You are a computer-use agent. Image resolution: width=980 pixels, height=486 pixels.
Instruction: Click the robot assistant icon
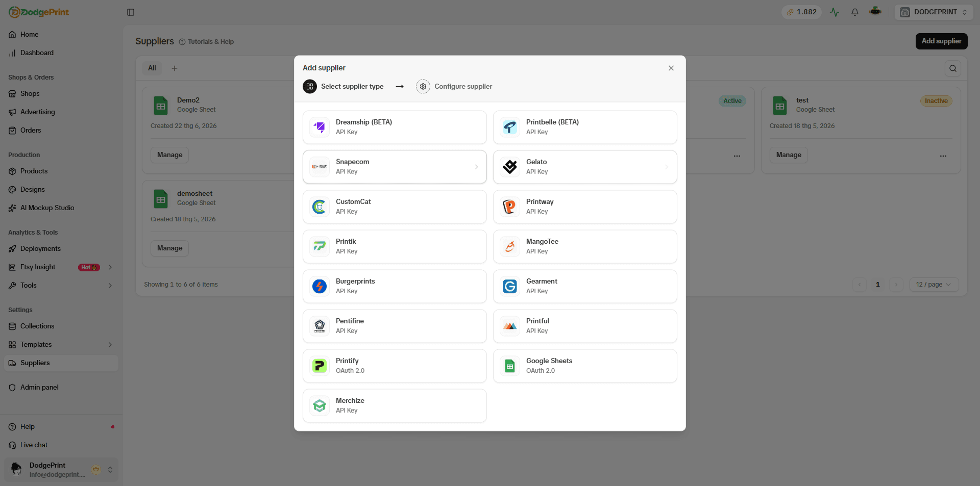(x=875, y=12)
